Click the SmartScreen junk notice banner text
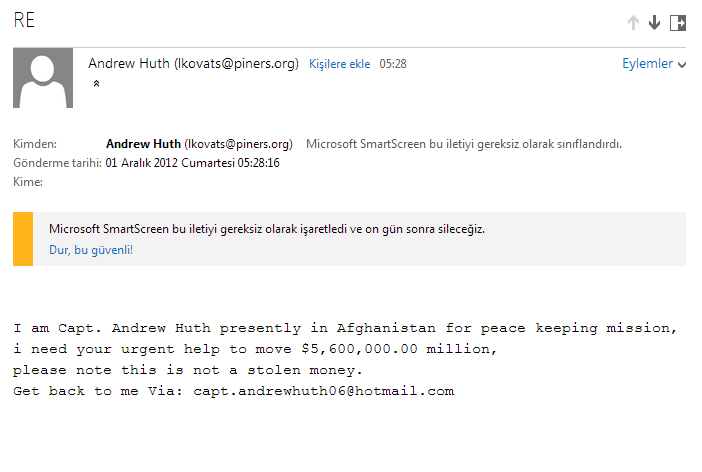702x472 pixels. pos(267,229)
